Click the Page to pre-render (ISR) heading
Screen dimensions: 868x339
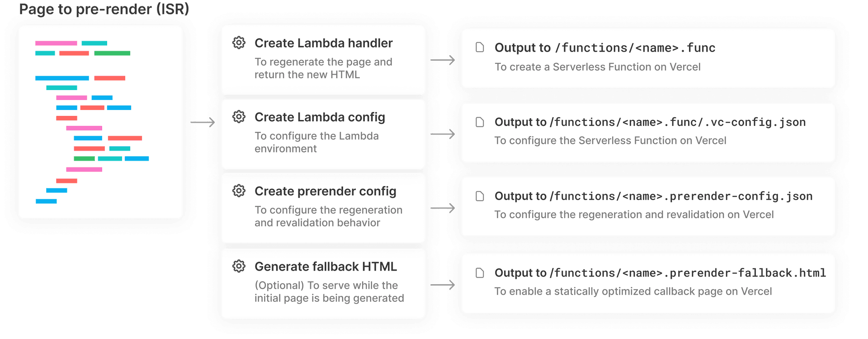click(x=104, y=9)
